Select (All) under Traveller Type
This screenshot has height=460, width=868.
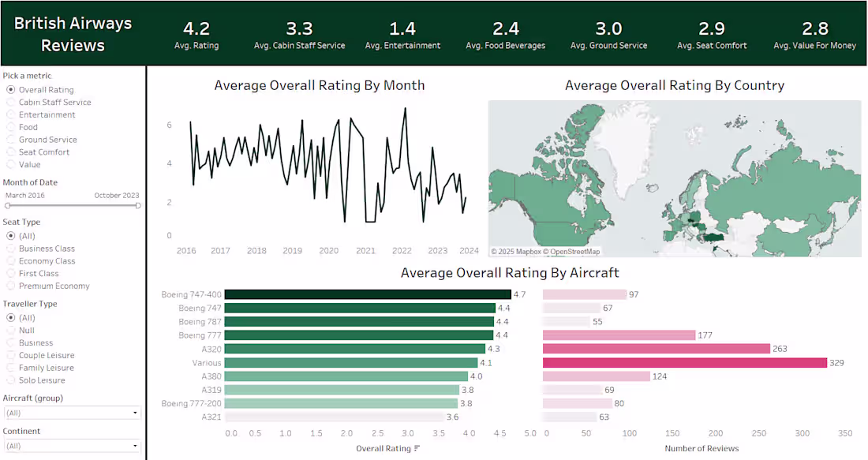(10, 318)
